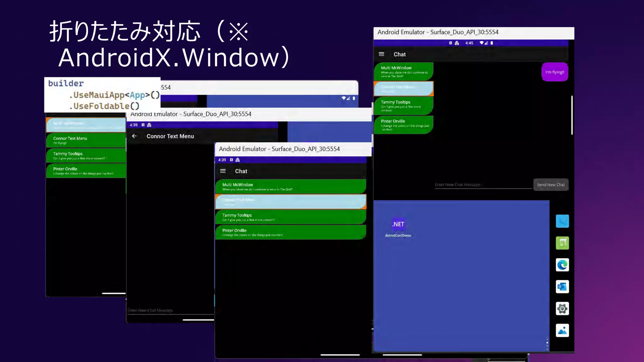Click .UseMauiApp<App>() in the code snippet
The height and width of the screenshot is (362, 644).
coord(114,95)
